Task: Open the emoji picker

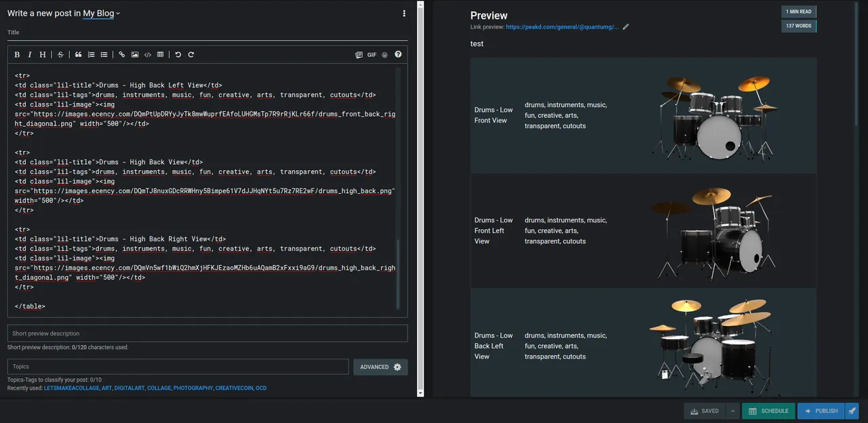Action: tap(384, 55)
